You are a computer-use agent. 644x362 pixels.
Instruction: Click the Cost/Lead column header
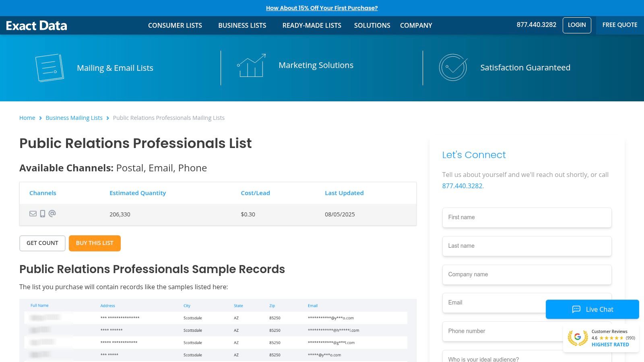255,193
